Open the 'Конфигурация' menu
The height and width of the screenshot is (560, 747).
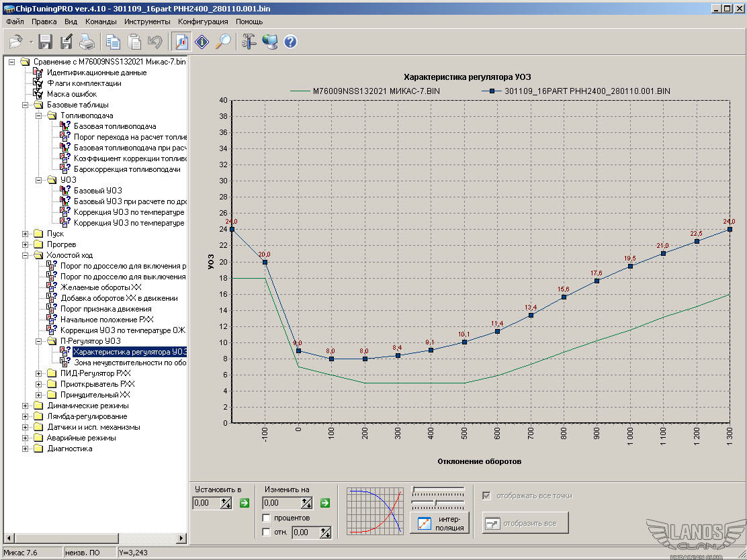tap(203, 21)
